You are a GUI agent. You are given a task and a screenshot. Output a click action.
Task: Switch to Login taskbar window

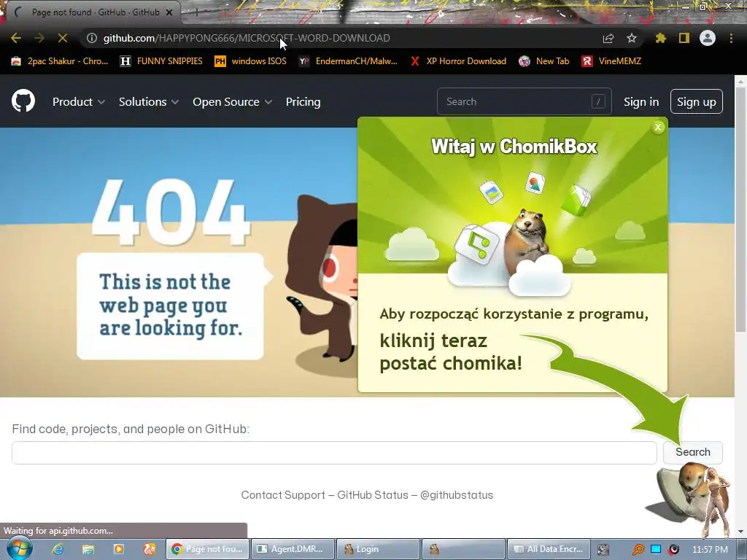378,549
